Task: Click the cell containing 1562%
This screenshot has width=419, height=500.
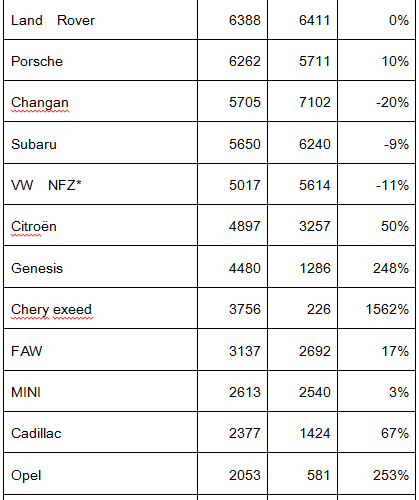Action: [x=376, y=308]
